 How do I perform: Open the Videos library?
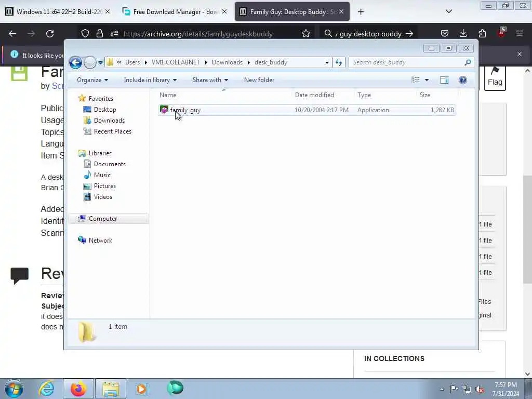[103, 197]
